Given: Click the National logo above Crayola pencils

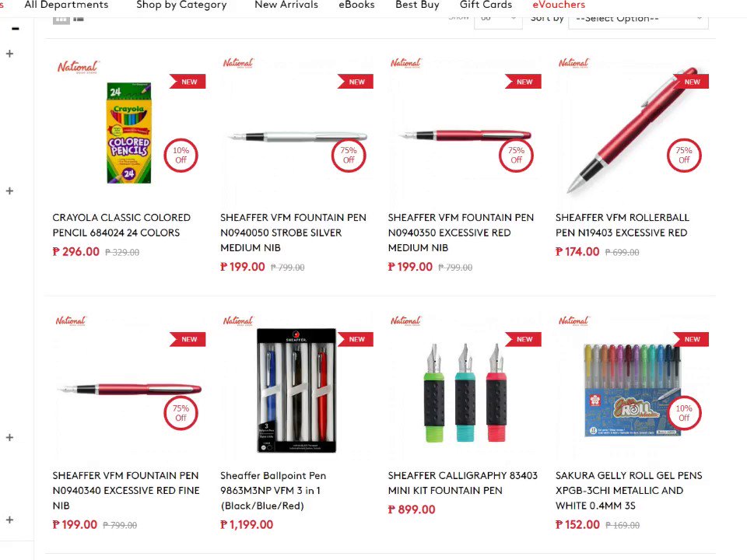Looking at the screenshot, I should pos(77,67).
